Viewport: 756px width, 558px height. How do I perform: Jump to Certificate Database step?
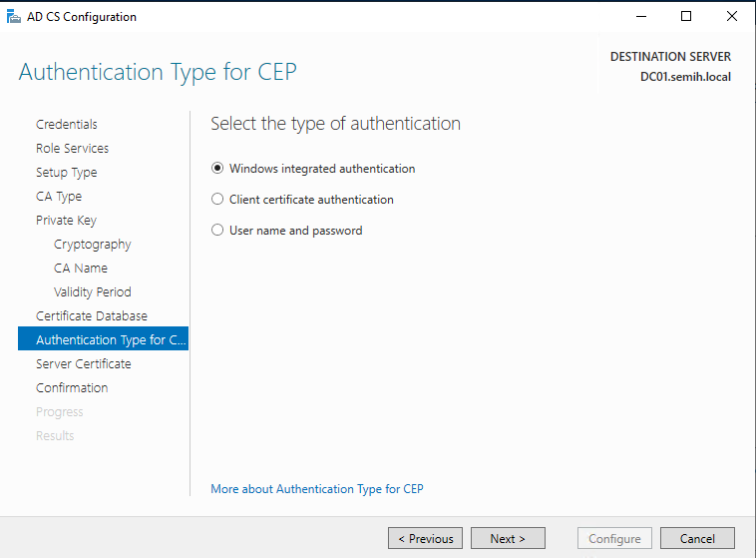click(x=92, y=316)
